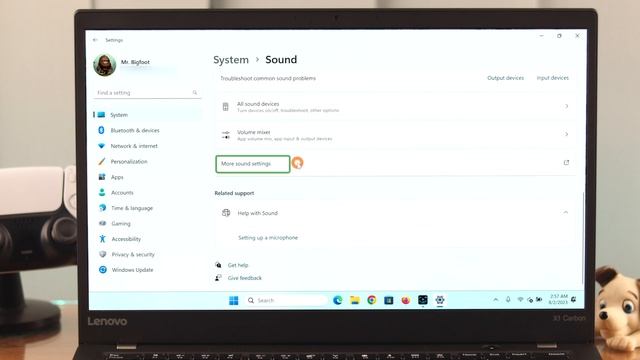Viewport: 640px width, 360px height.
Task: Open the Windows Start menu
Action: (233, 300)
